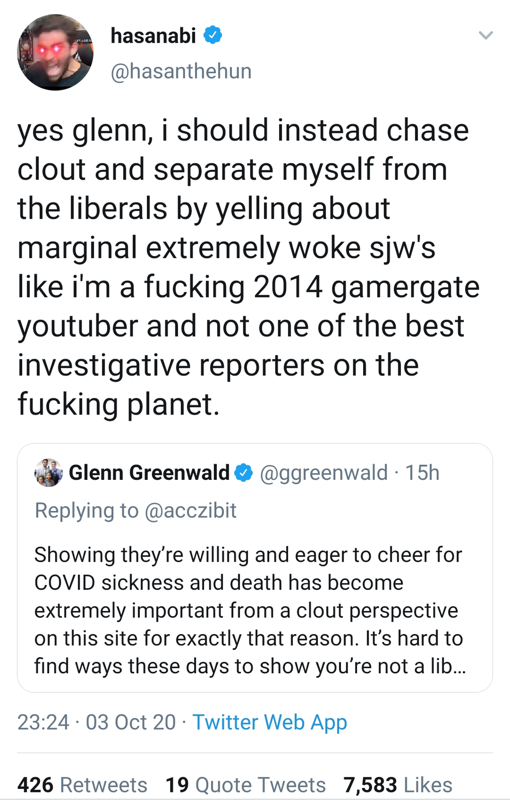Open the Twitter Web App link
This screenshot has height=812, width=510.
coord(270,722)
